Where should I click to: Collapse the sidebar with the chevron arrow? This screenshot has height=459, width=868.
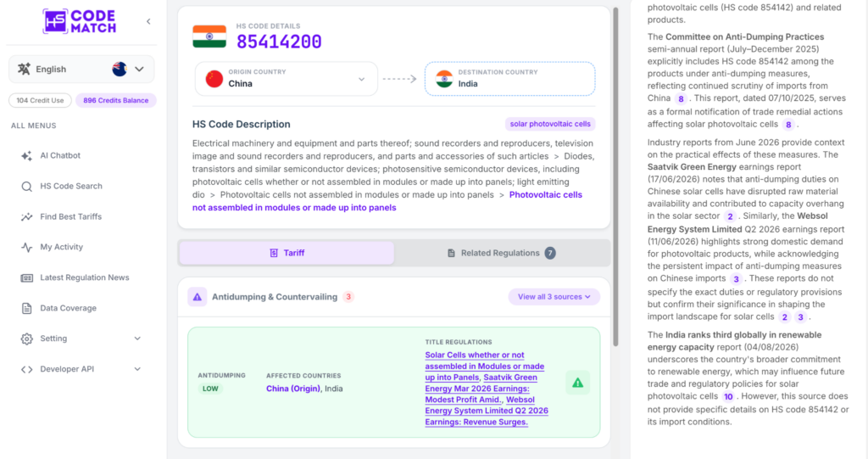click(x=148, y=21)
